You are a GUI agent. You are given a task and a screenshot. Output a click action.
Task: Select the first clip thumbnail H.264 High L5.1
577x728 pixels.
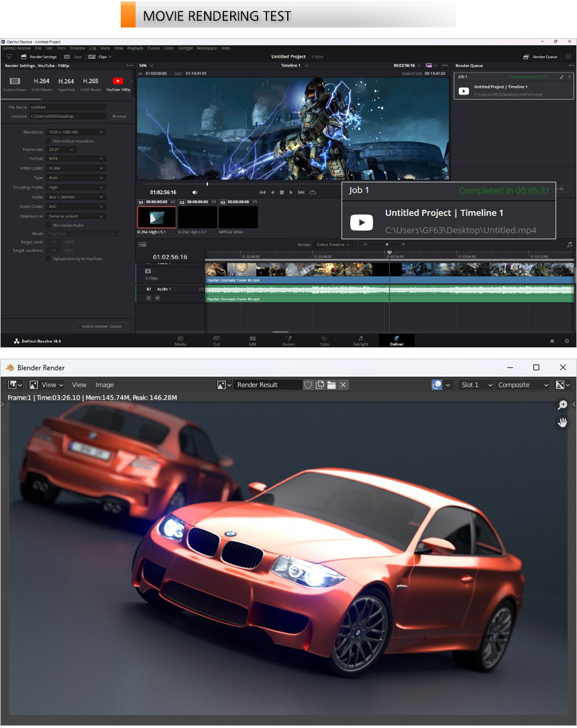click(x=156, y=217)
